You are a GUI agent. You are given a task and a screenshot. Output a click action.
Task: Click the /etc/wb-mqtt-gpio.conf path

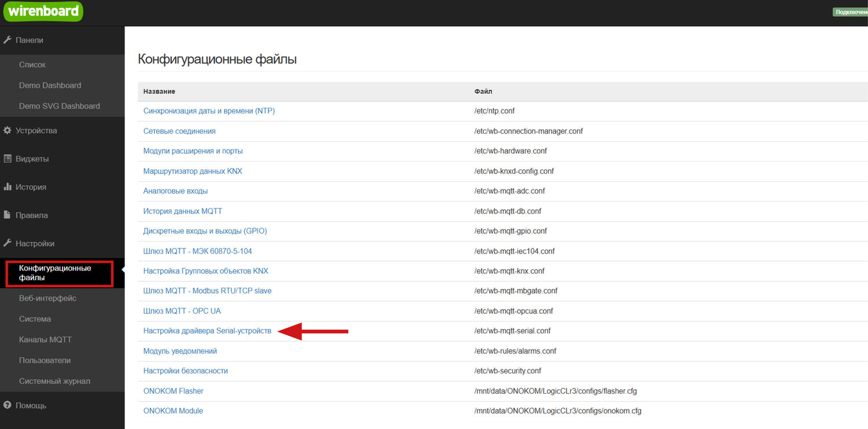point(510,230)
